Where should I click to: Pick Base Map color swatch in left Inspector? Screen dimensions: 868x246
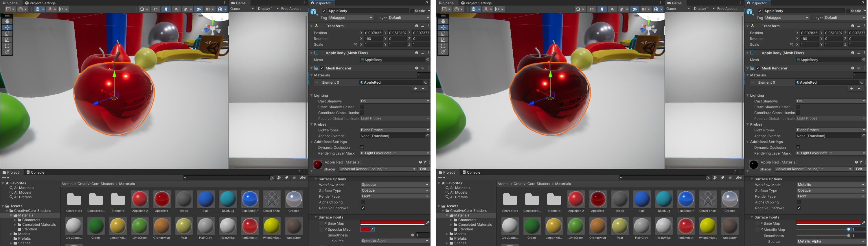pyautogui.click(x=392, y=223)
